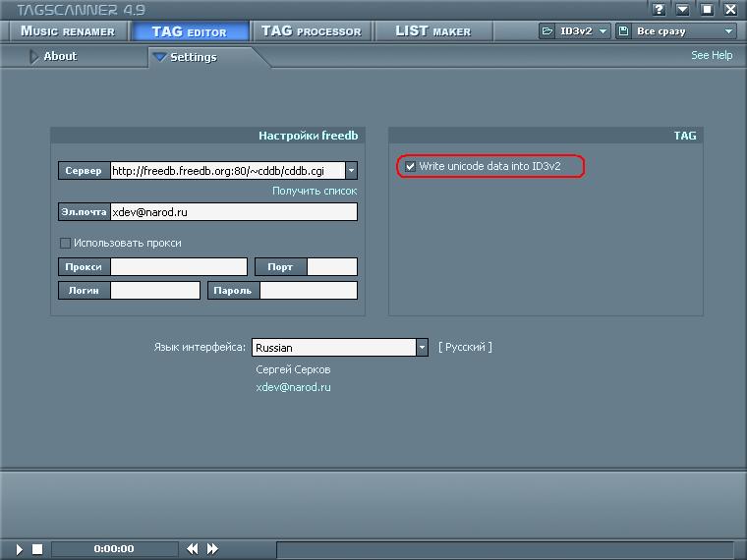Switch to TAG Editor tab
The width and height of the screenshot is (747, 560).
(x=189, y=31)
